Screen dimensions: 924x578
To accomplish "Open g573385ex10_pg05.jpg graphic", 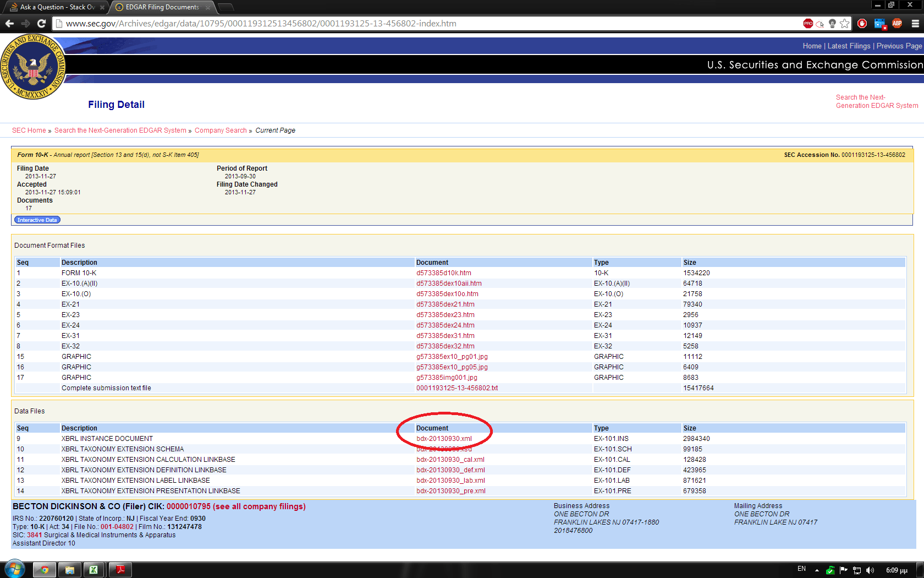I will tap(452, 367).
